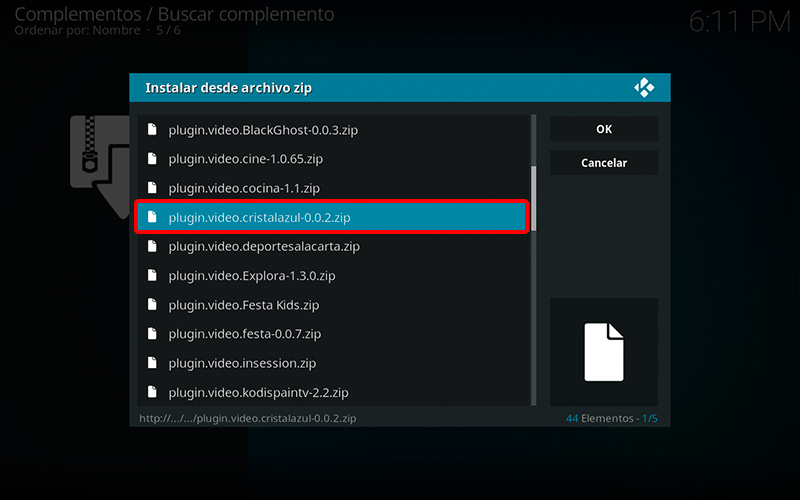Image resolution: width=800 pixels, height=500 pixels.
Task: Select plugin.video.Festa Kids.zip file
Action: (x=334, y=305)
